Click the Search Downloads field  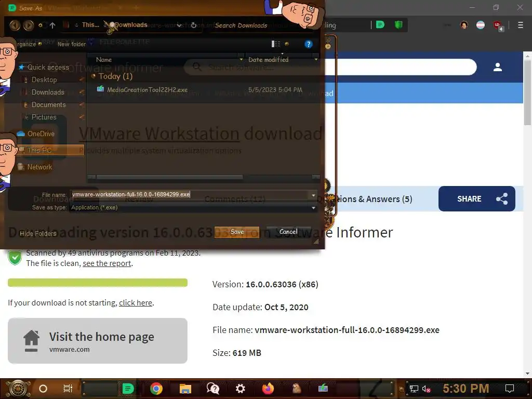click(241, 25)
